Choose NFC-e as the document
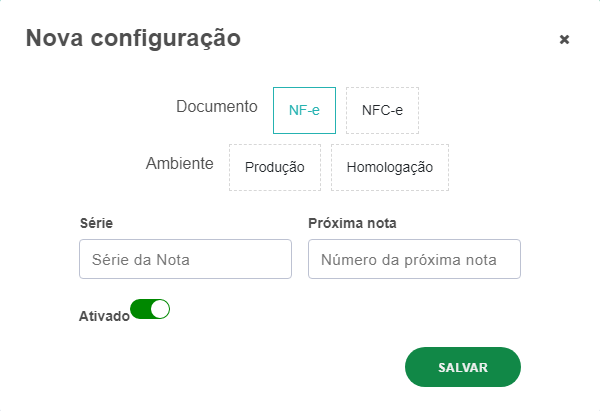The image size is (600, 411). [x=382, y=110]
